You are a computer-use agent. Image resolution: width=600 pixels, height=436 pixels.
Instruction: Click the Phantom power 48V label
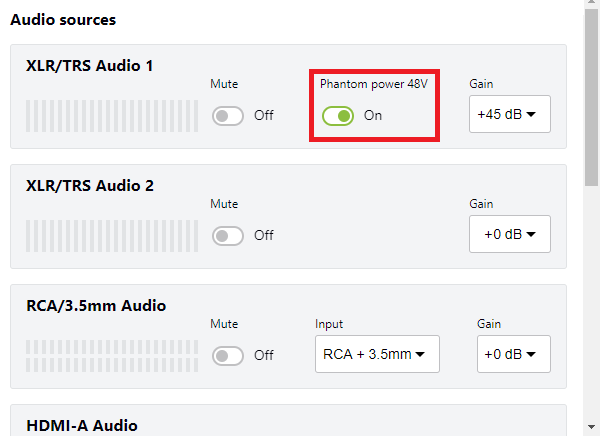tap(373, 84)
